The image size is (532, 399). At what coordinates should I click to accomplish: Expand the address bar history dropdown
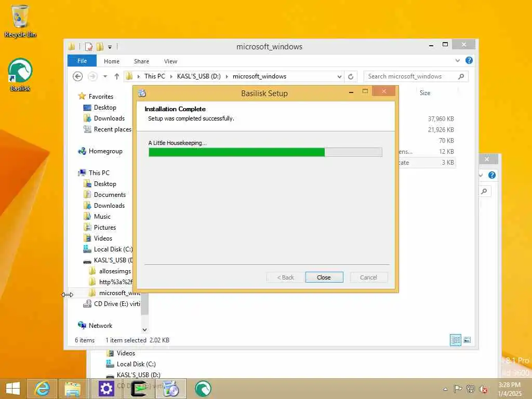coord(339,77)
